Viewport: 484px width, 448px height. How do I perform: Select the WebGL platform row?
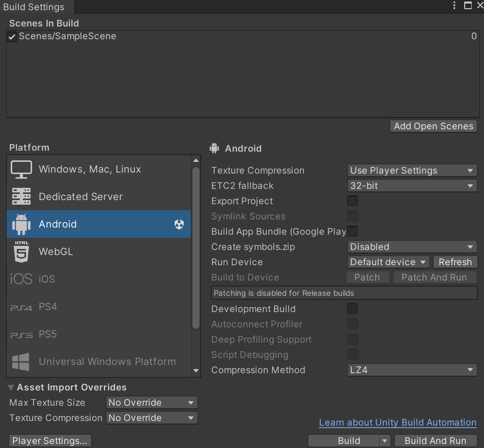pyautogui.click(x=99, y=251)
